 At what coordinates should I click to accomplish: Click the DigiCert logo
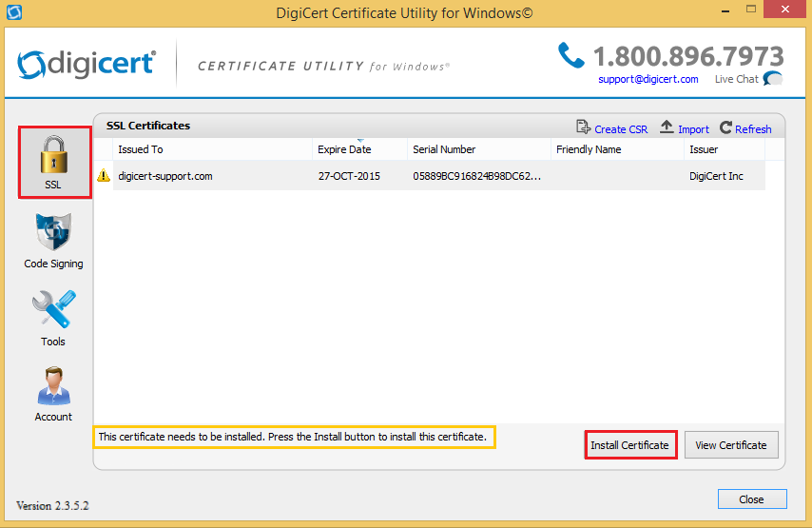point(86,65)
